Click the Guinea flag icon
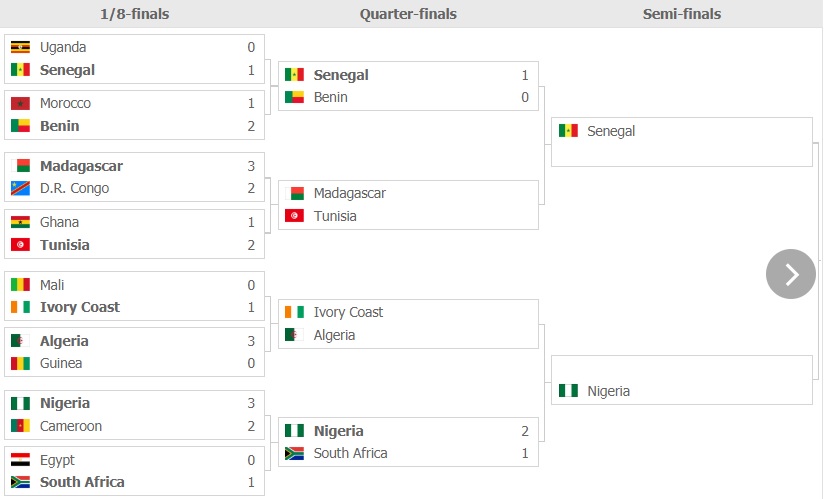The image size is (824, 499). pyautogui.click(x=20, y=363)
